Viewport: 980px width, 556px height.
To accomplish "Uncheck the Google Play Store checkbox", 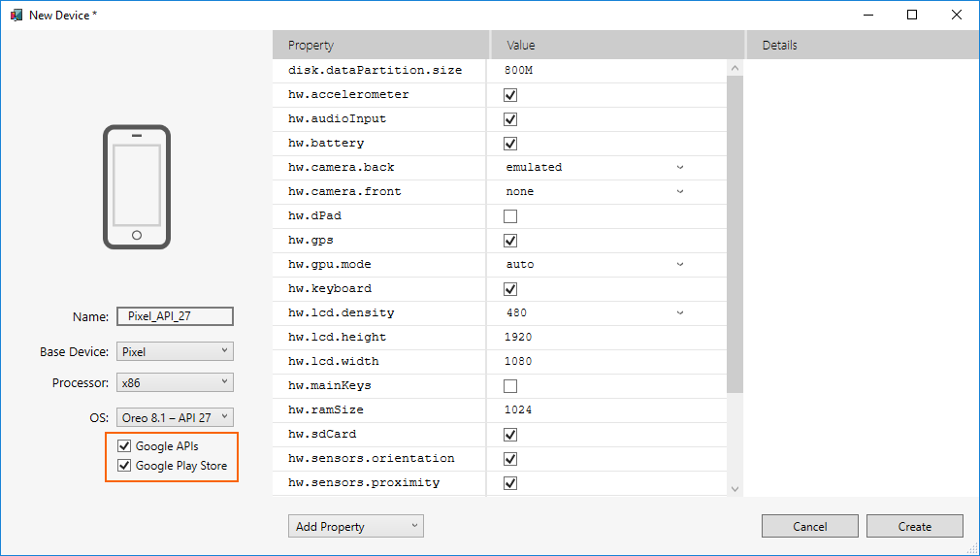I will [x=123, y=466].
